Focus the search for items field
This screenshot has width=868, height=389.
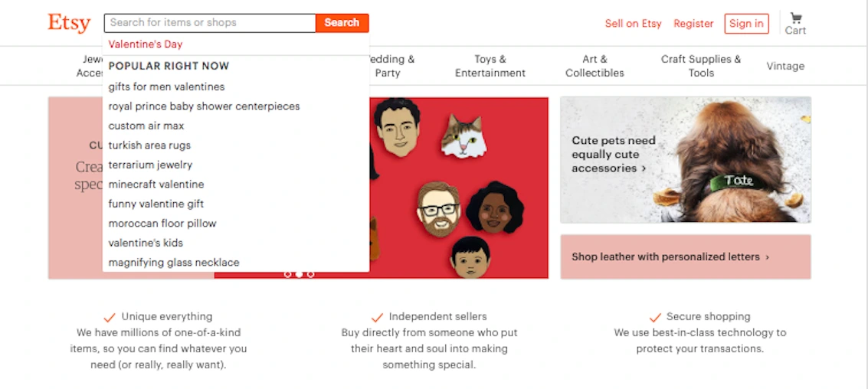(210, 23)
